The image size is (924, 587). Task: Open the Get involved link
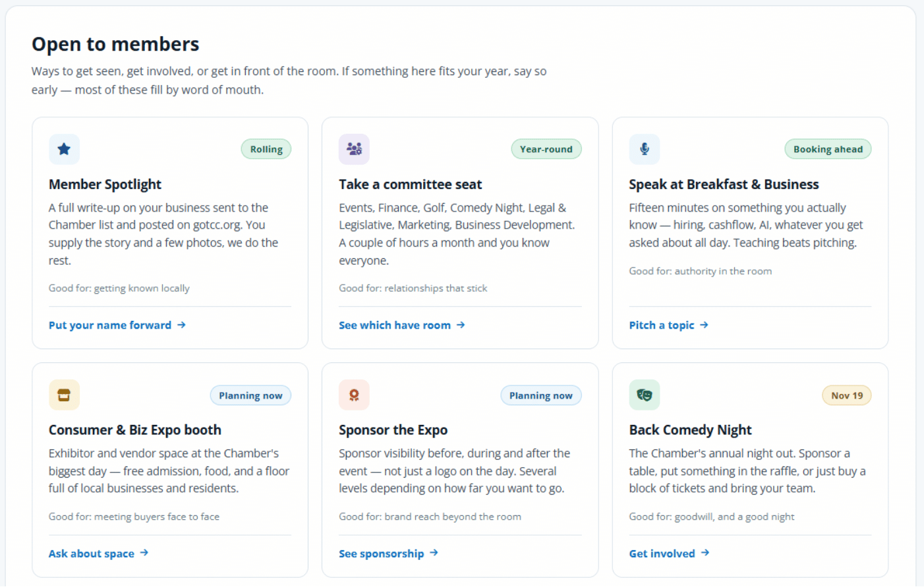(670, 553)
